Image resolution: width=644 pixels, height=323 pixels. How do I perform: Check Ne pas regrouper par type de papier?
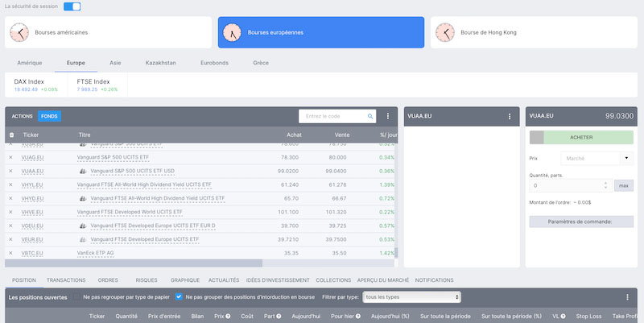click(76, 296)
